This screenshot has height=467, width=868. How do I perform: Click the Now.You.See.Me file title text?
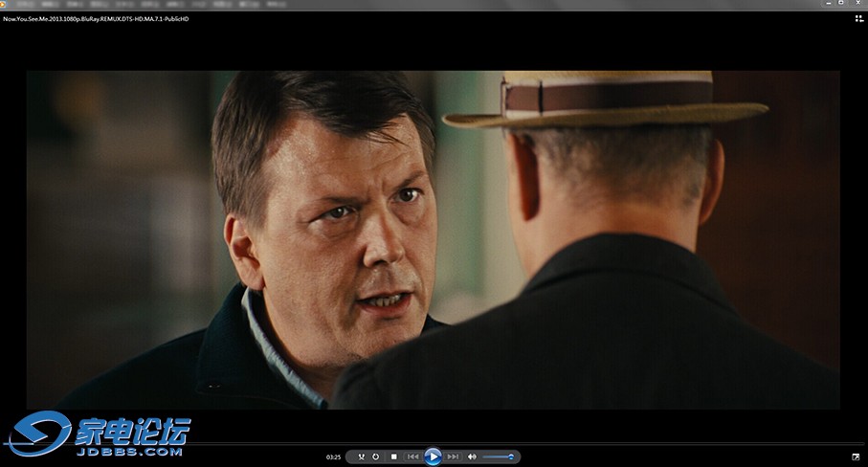[96, 18]
